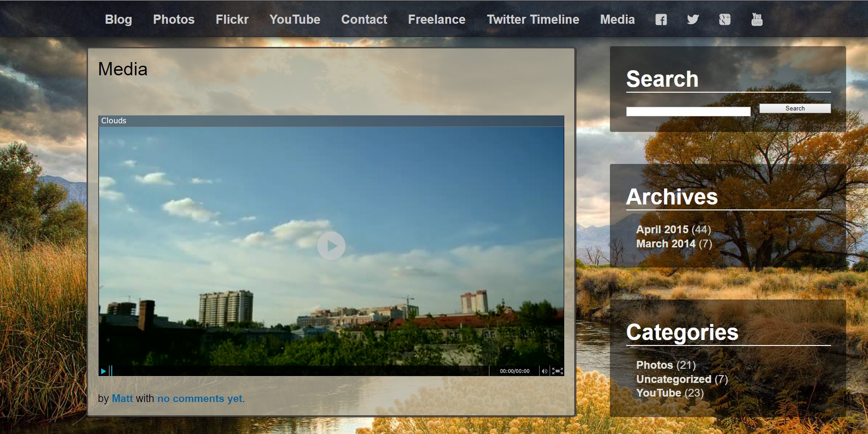Click the Search submit button
The image size is (868, 434).
point(795,108)
